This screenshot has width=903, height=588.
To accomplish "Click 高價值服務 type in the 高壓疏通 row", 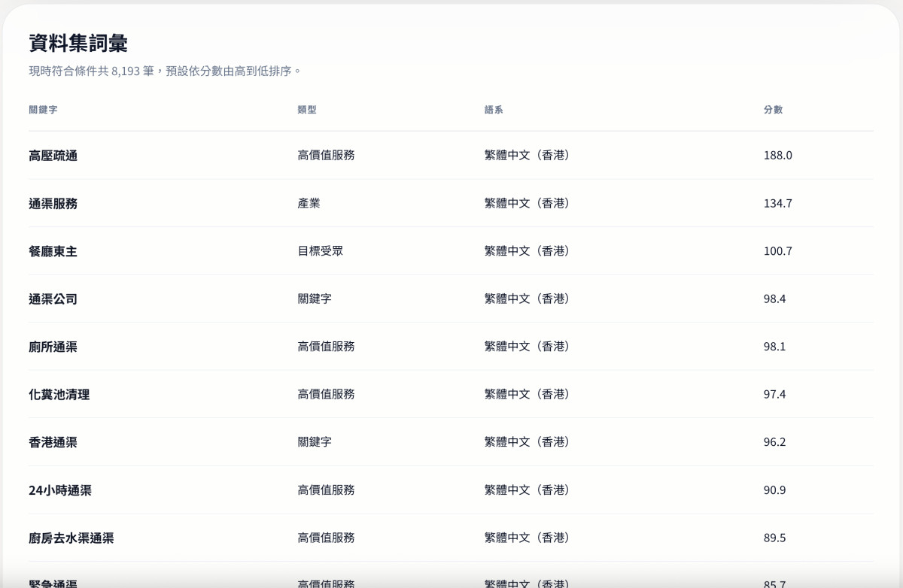I will point(327,156).
